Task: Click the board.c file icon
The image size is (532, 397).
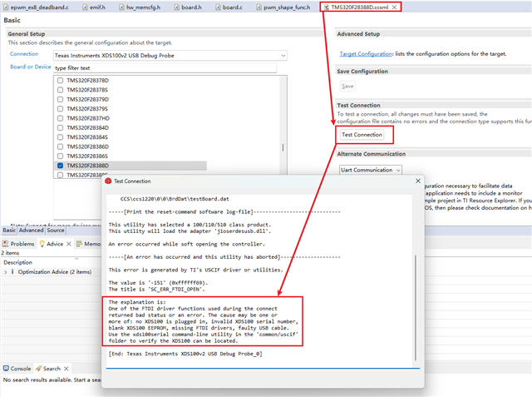Action: [218, 7]
